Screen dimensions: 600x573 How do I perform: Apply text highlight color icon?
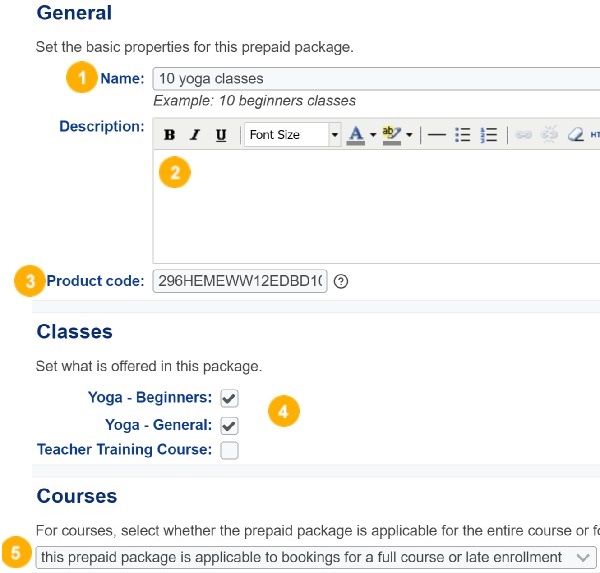point(391,135)
